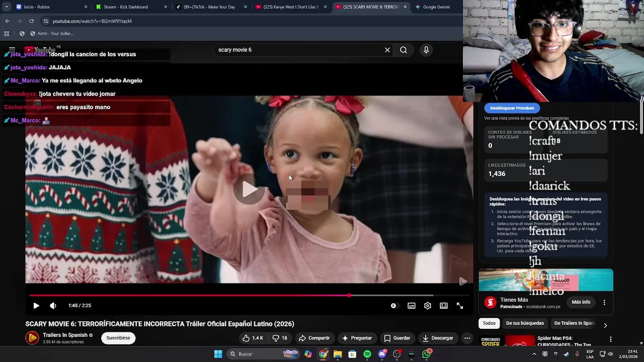
Task: Click the taskbar Buscar search box
Action: (x=264, y=354)
